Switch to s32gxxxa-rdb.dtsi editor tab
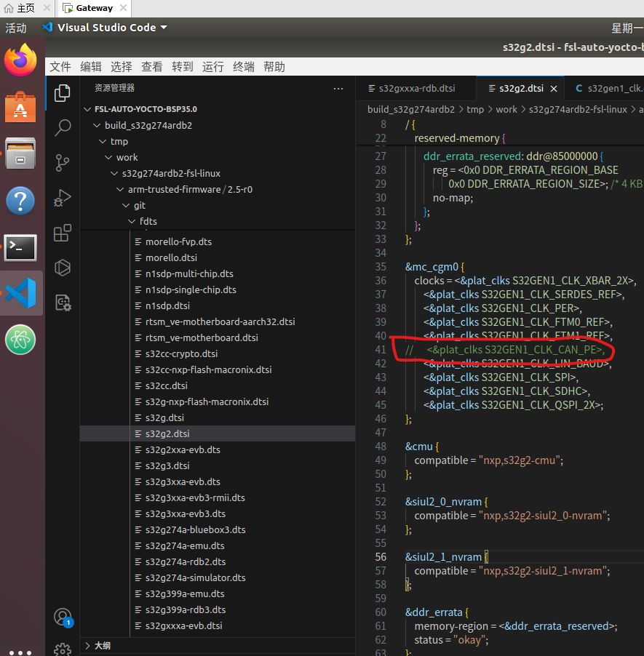 [x=416, y=88]
